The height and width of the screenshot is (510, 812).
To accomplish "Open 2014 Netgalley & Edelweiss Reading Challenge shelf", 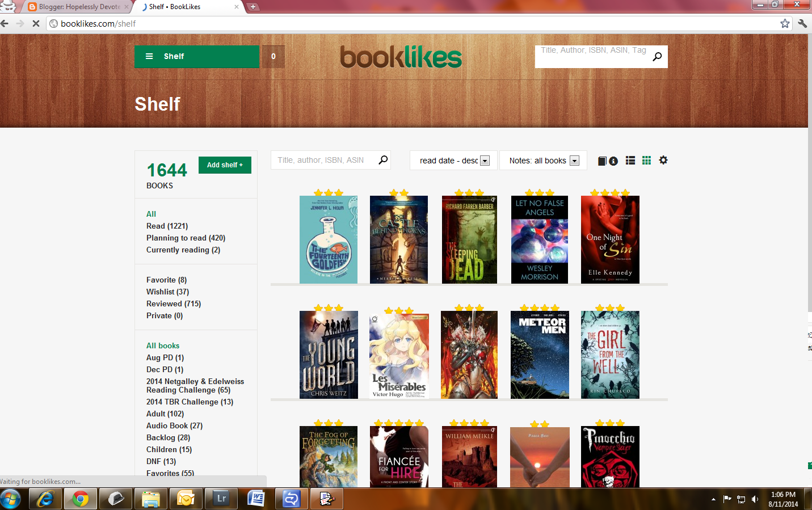I will click(x=195, y=386).
